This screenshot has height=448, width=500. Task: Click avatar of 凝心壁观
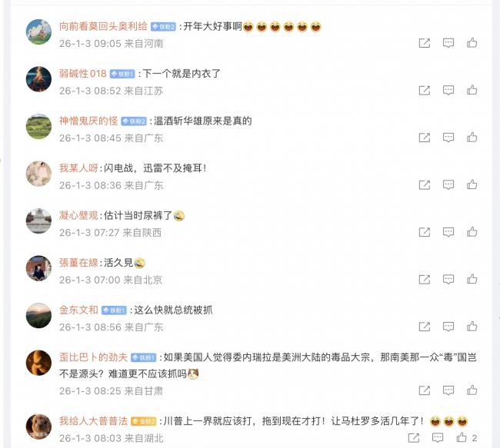pos(38,221)
